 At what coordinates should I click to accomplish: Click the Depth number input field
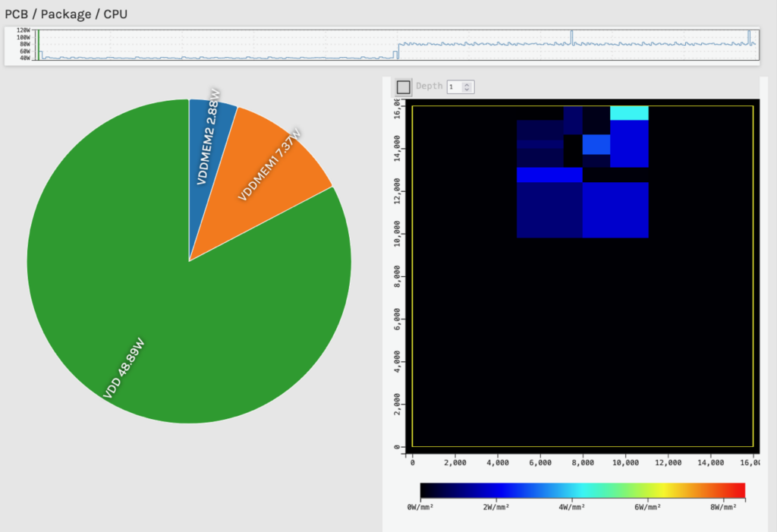461,87
